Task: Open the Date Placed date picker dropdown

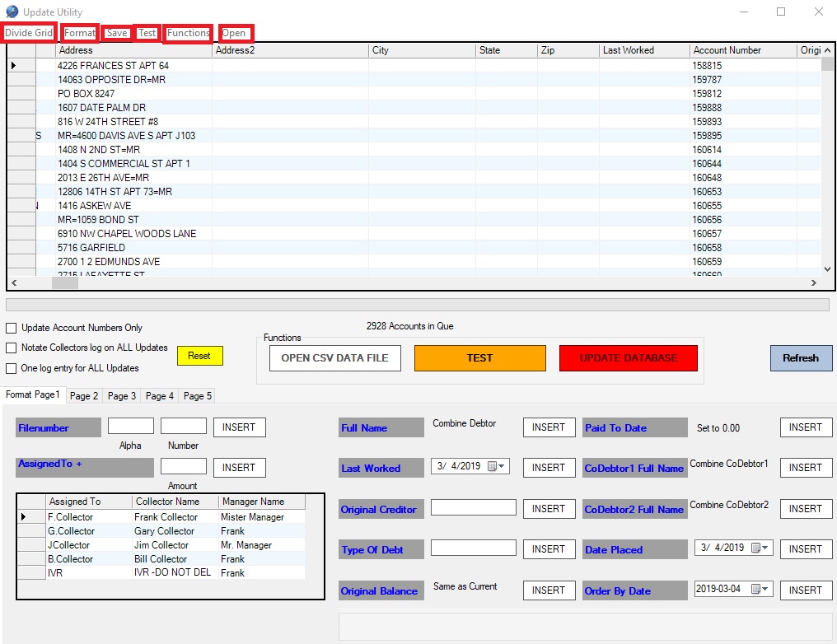Action: 765,548
